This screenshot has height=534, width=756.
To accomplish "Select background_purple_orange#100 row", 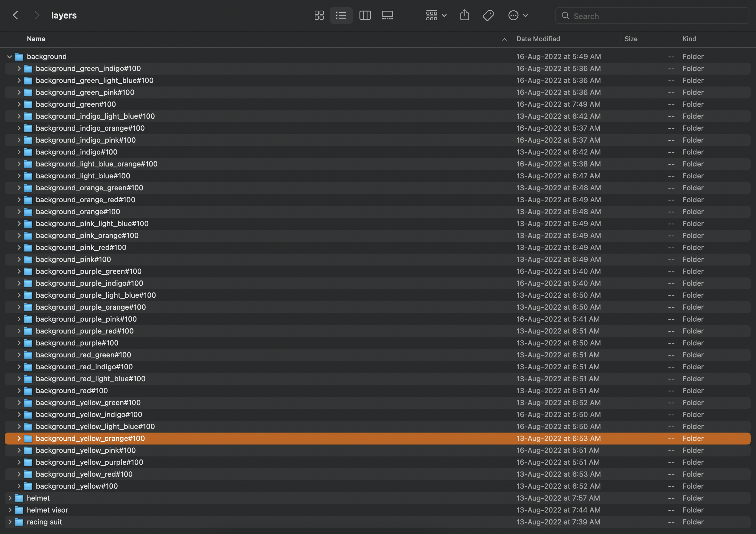I will pyautogui.click(x=378, y=307).
